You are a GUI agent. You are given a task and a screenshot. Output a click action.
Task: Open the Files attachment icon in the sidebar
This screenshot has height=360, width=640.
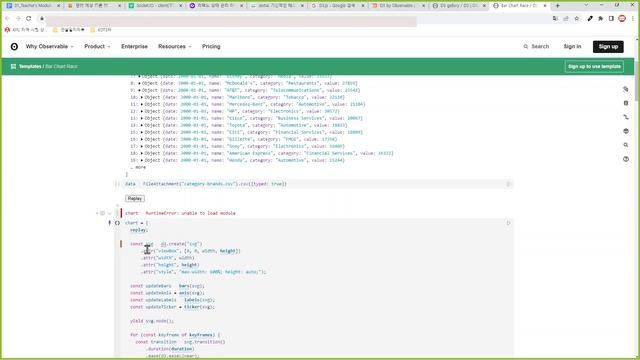coord(626,89)
